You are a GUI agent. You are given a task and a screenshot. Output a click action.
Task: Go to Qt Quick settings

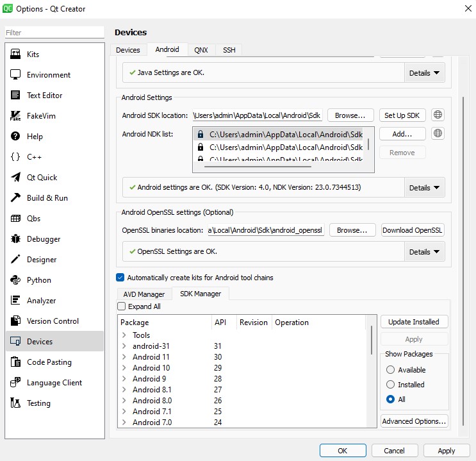click(42, 178)
